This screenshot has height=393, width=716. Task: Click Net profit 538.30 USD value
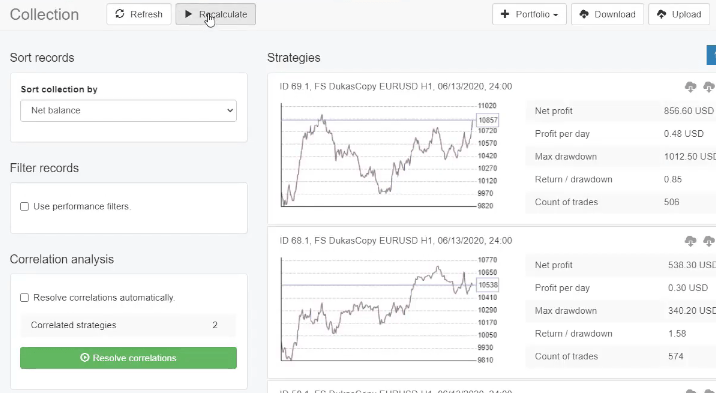(692, 265)
